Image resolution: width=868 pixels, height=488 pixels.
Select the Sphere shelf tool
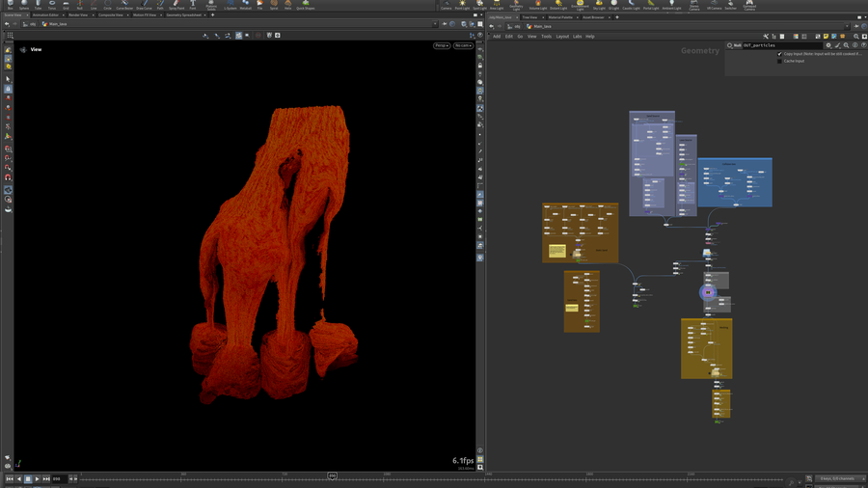click(24, 5)
